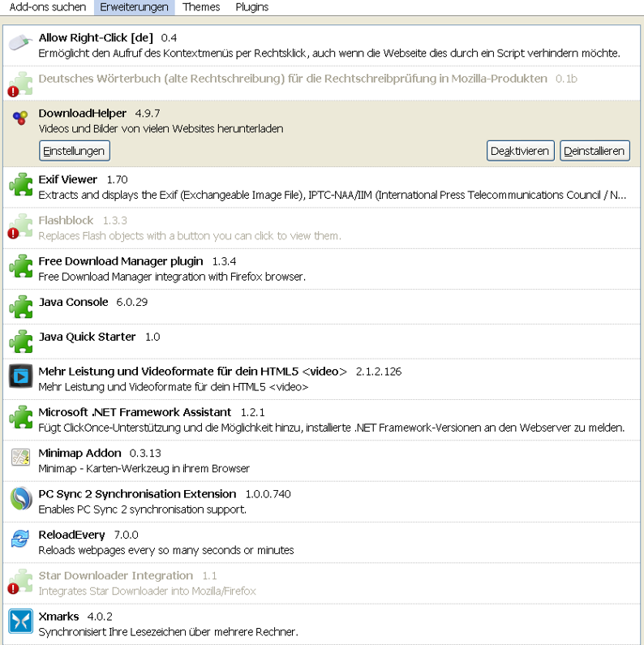
Task: Click the Flashblock disabled puzzle icon
Action: pyautogui.click(x=20, y=226)
